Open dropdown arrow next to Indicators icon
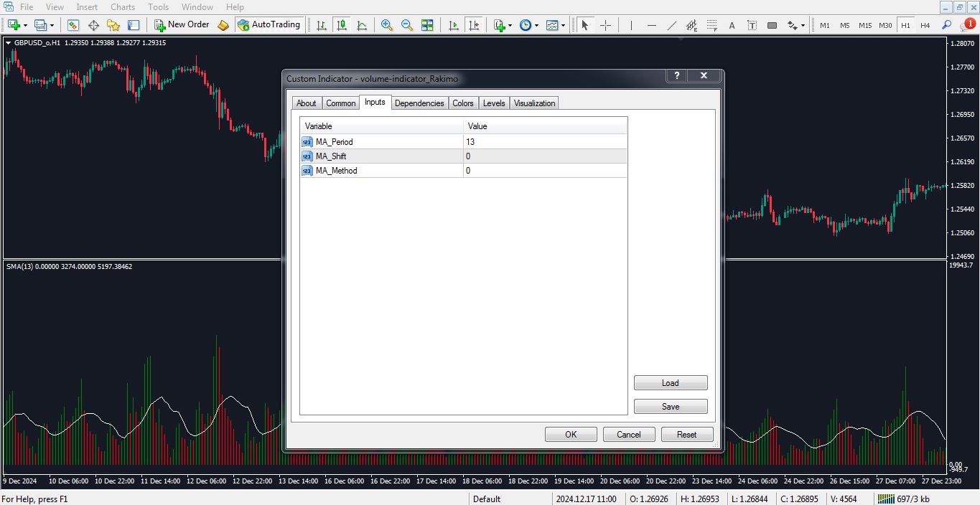Screen dimensions: 980x505 [510, 25]
